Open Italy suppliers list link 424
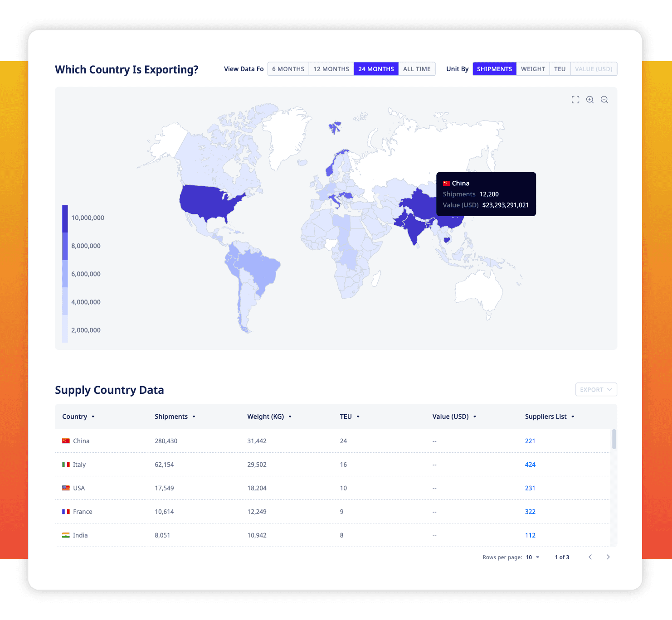 (530, 465)
